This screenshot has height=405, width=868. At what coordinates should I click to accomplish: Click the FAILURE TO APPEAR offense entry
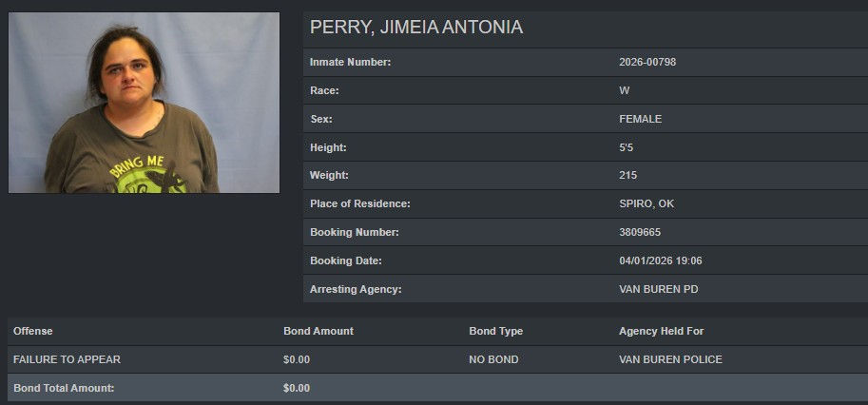(67, 359)
